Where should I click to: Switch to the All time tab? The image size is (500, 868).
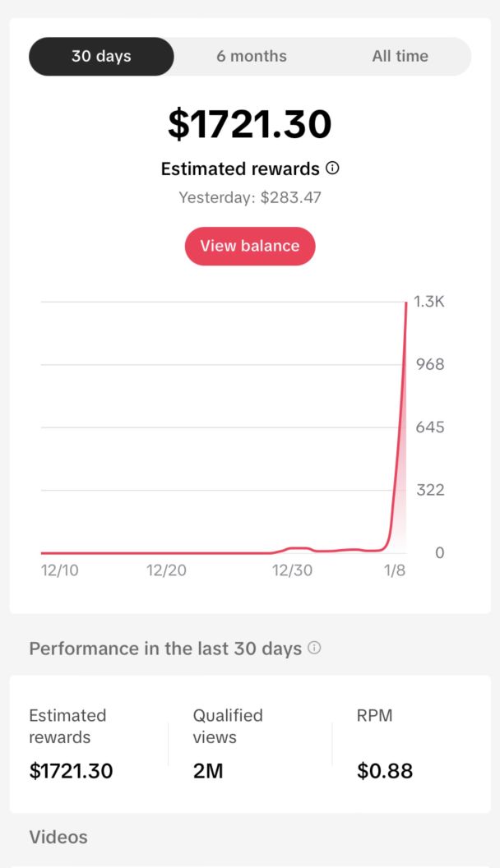400,57
